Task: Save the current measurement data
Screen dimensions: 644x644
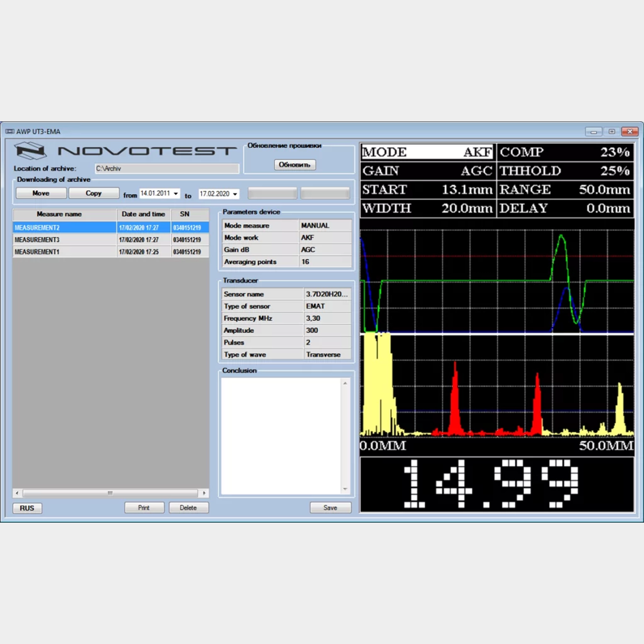Action: pyautogui.click(x=330, y=507)
